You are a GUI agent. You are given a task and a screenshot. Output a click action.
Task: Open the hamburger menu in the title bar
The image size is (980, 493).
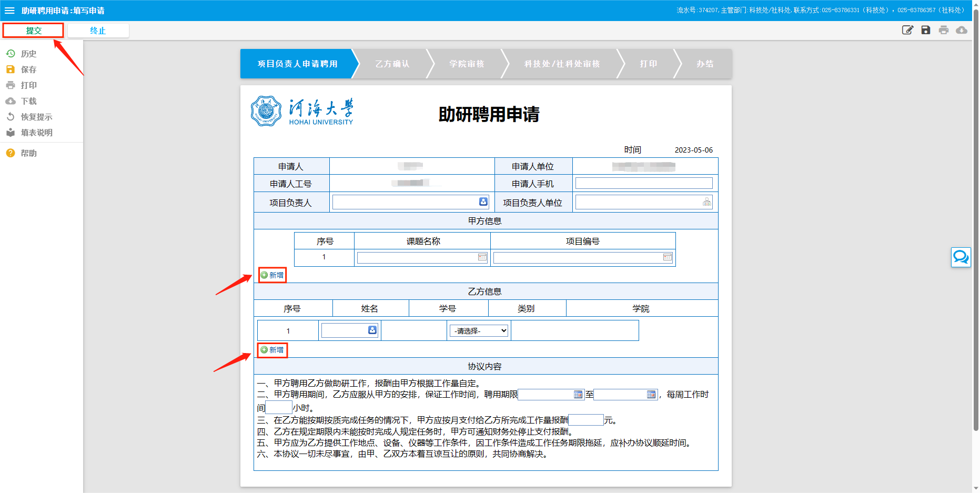tap(9, 11)
